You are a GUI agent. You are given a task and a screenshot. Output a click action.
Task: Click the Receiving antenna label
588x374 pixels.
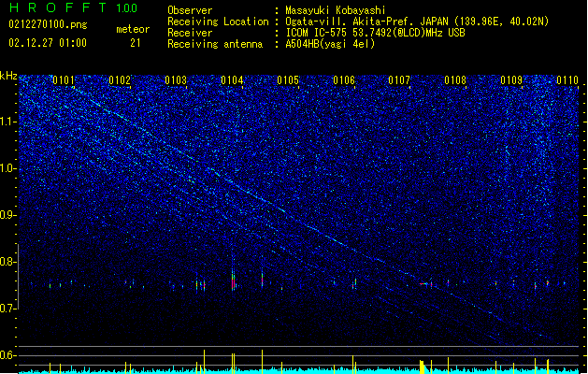click(x=215, y=44)
